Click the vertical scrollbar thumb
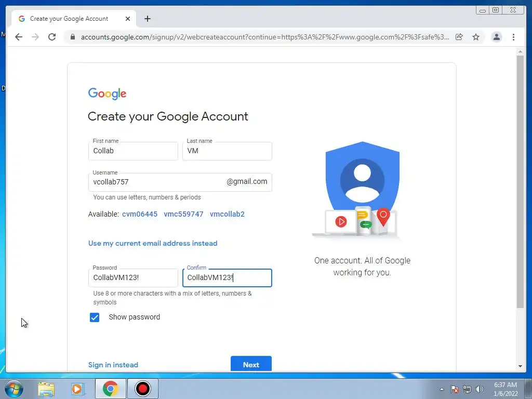Viewport: 532px width, 399px height. 520,182
